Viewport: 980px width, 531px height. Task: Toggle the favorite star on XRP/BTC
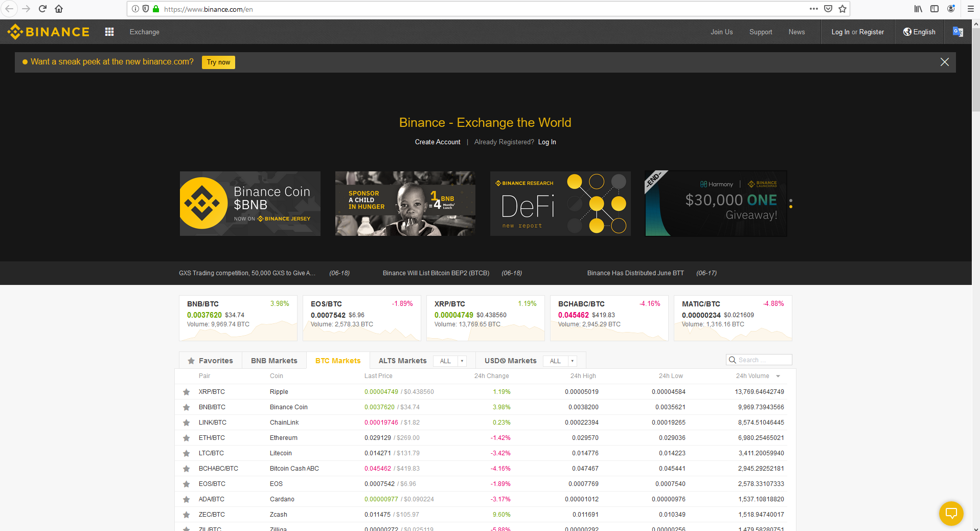(186, 392)
